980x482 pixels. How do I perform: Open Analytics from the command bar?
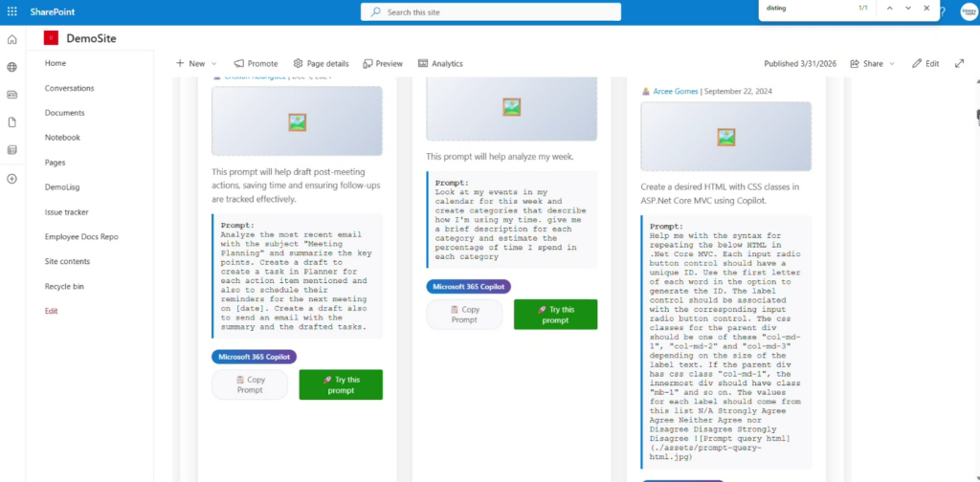tap(440, 64)
